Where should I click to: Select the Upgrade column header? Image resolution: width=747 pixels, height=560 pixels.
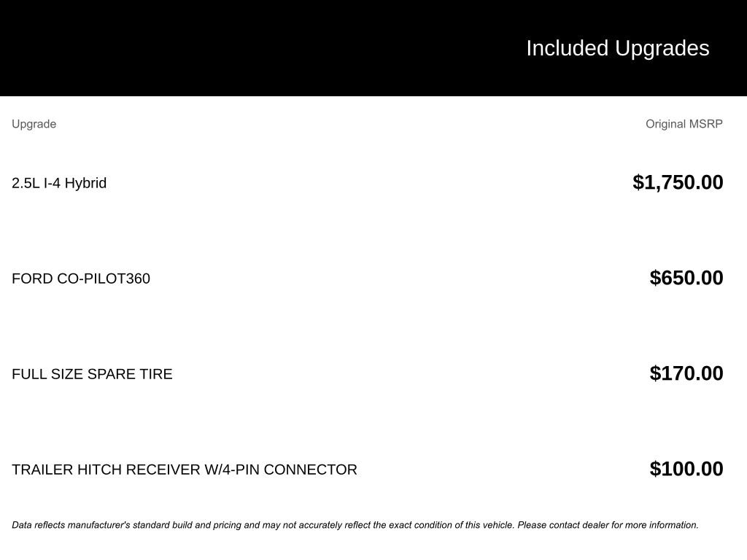[34, 124]
